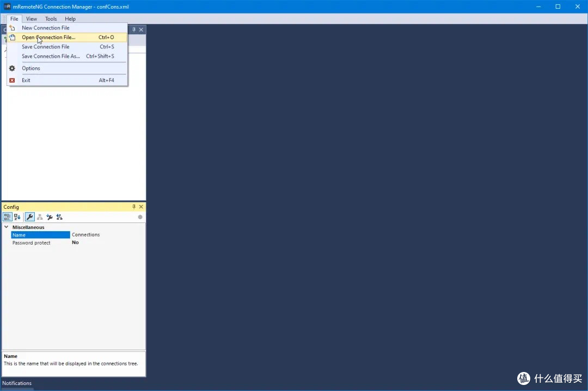Select the Password protect property label

pyautogui.click(x=31, y=243)
